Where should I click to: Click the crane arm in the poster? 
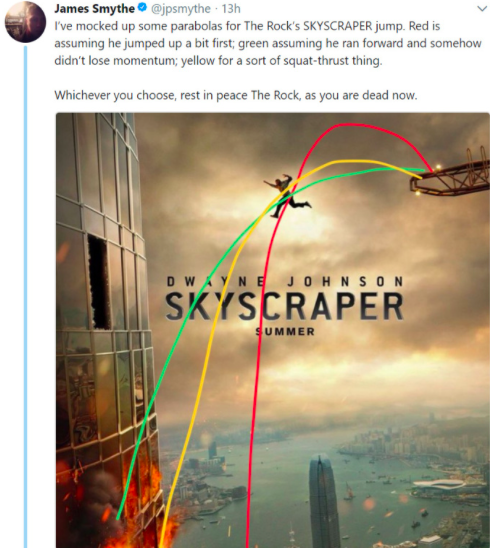[451, 175]
